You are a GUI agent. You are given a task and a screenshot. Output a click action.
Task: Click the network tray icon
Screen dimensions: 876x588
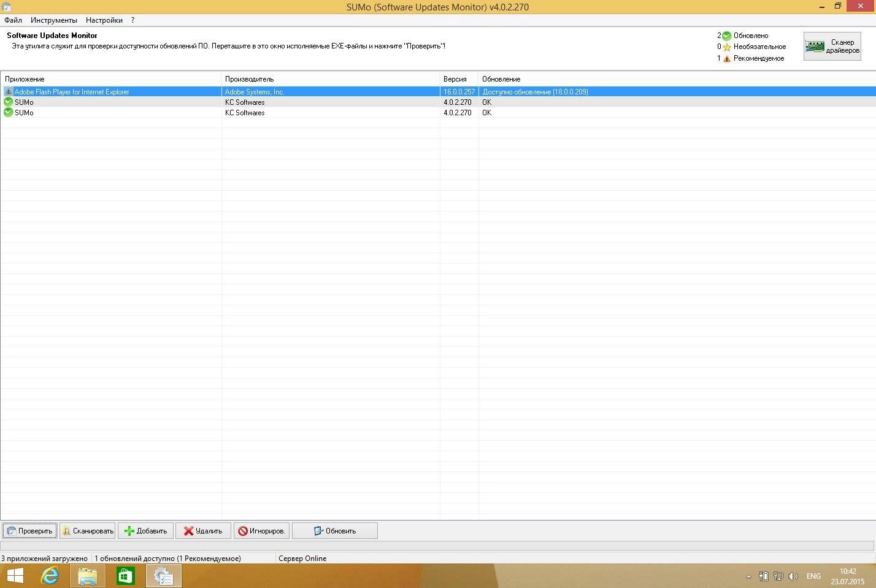778,576
